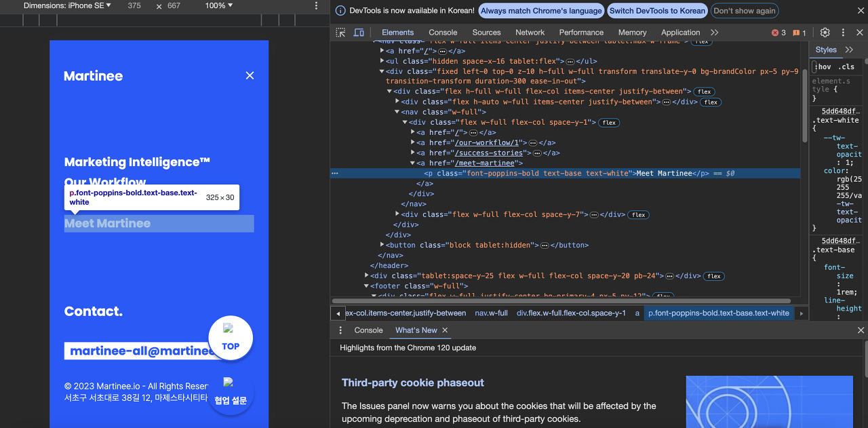Open the Console tab in the drawer
Image resolution: width=868 pixels, height=428 pixels.
point(368,330)
